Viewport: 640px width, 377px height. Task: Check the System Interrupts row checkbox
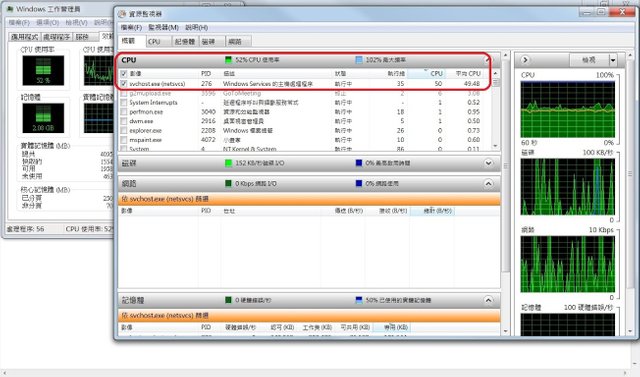[x=124, y=102]
